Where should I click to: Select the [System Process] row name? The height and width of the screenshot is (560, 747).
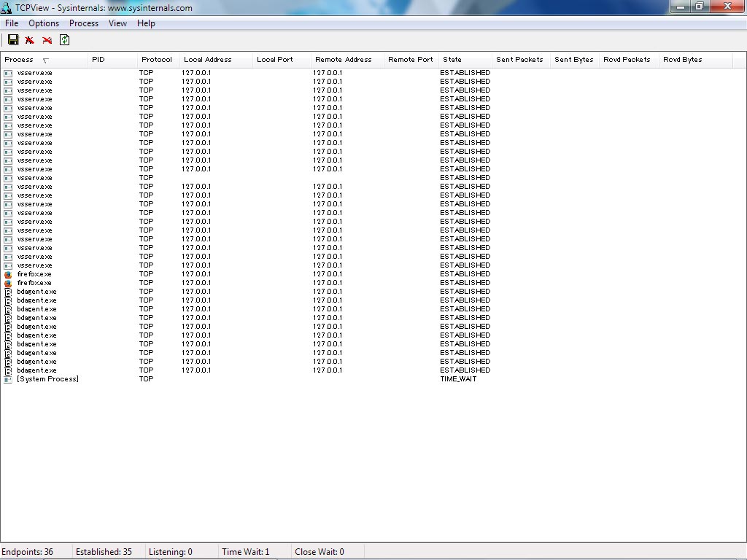(x=47, y=379)
